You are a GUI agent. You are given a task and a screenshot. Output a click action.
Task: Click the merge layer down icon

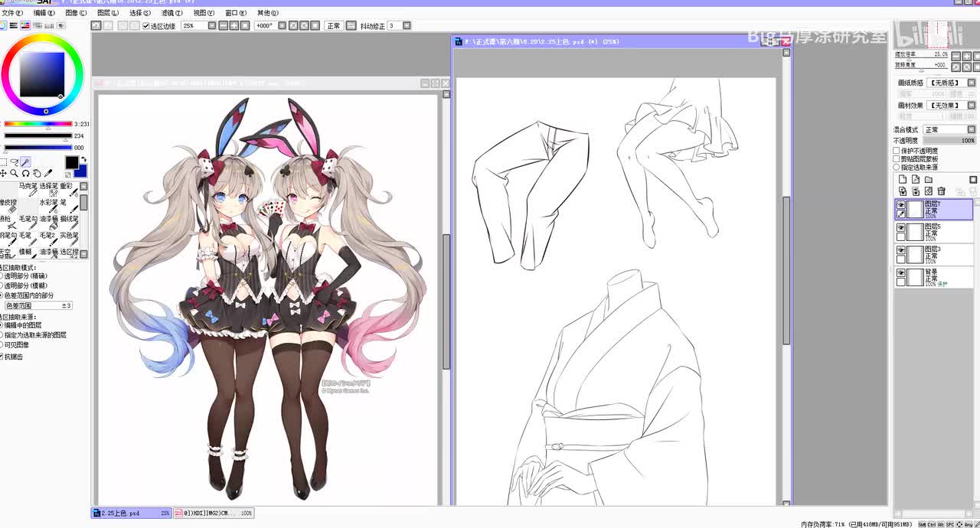coord(916,191)
